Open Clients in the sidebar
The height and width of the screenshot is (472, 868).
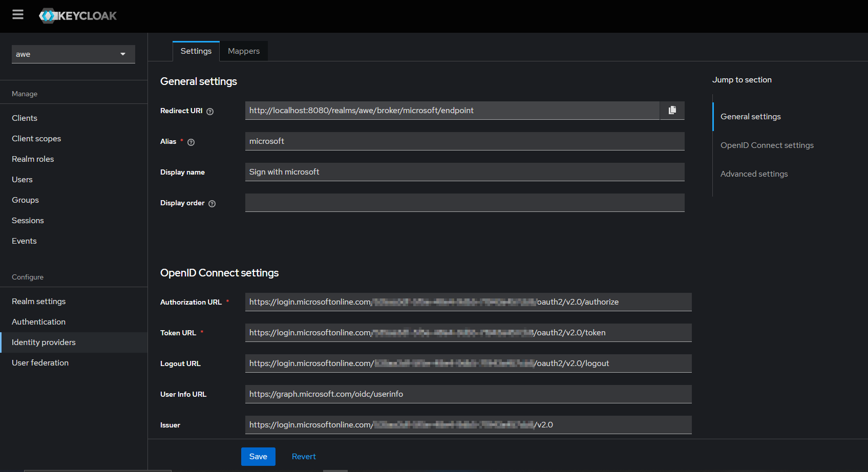(x=74, y=118)
